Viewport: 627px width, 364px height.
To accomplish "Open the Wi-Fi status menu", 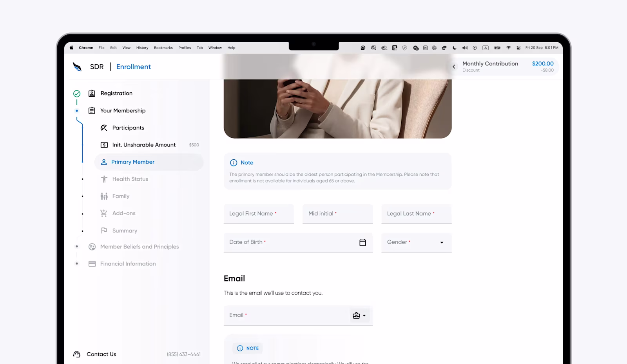I will click(x=509, y=48).
